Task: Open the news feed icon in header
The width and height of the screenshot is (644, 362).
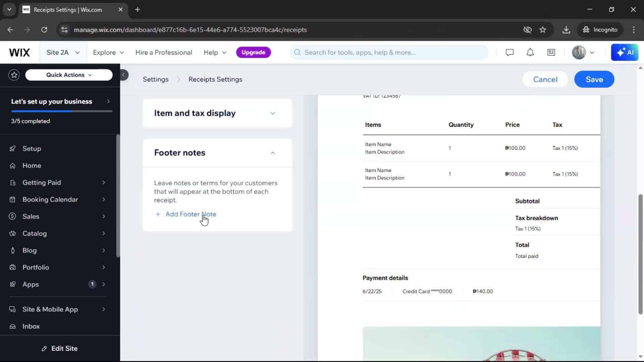Action: 551,52
